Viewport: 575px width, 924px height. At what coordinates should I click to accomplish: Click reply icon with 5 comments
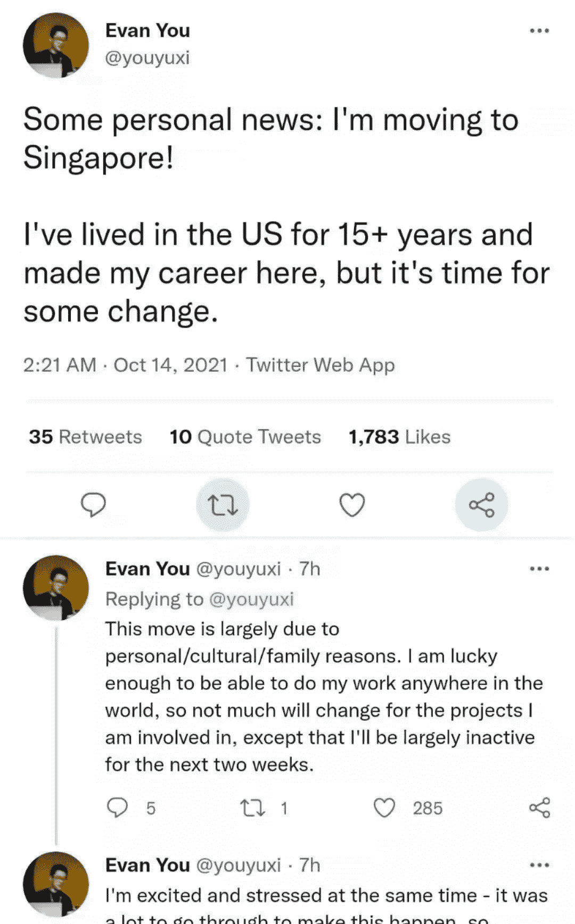pos(118,808)
